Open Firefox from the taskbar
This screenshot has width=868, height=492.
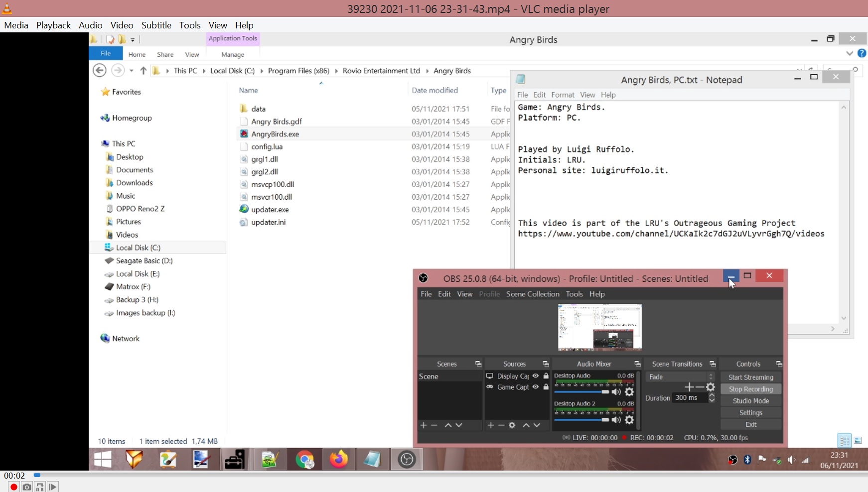click(x=338, y=459)
